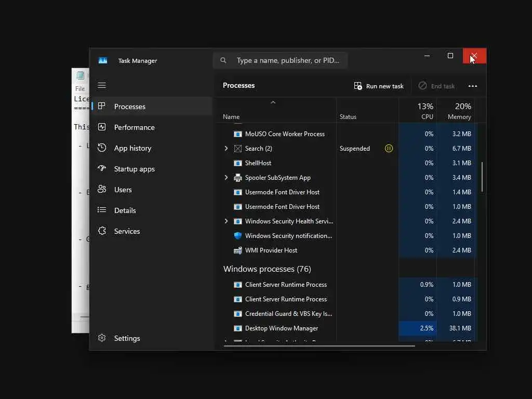
Task: Click the Windows Security shield icon
Action: click(238, 235)
